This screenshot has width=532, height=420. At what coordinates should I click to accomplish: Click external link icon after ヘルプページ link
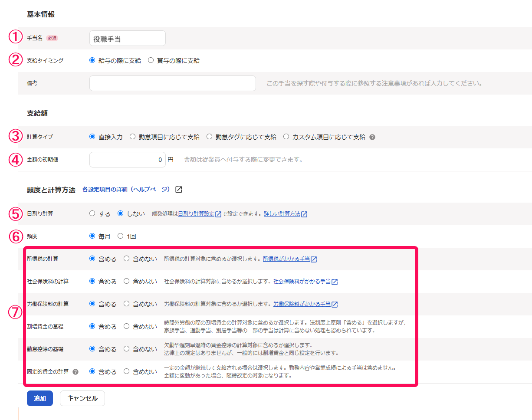point(179,190)
